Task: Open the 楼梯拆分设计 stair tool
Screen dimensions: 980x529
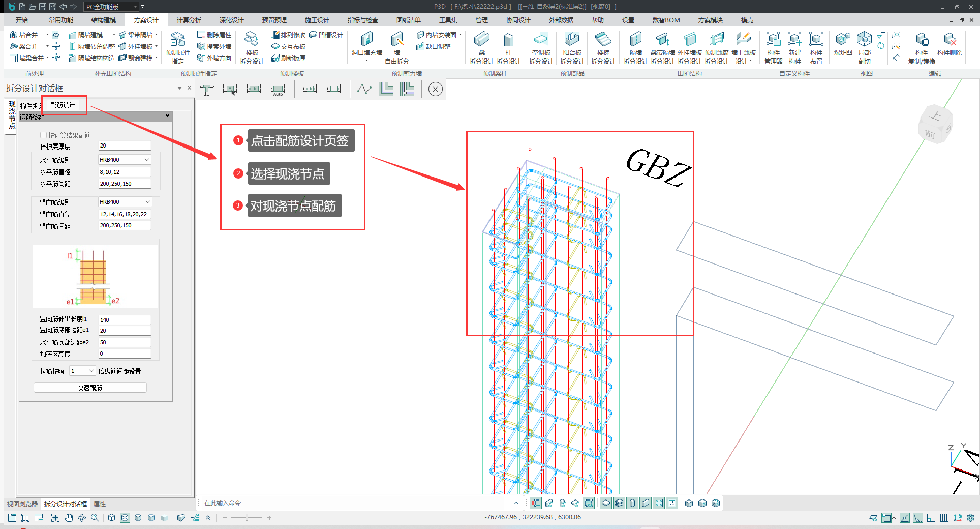Action: point(603,40)
